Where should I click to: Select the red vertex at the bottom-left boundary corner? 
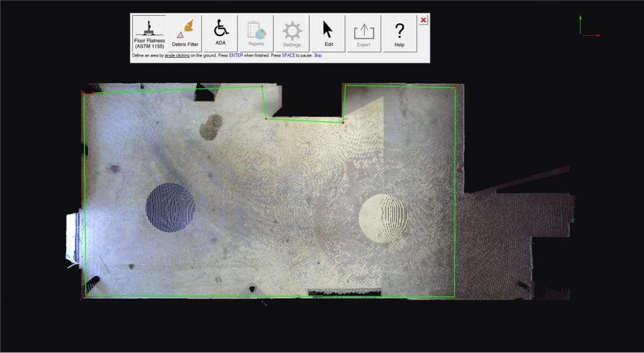86,295
